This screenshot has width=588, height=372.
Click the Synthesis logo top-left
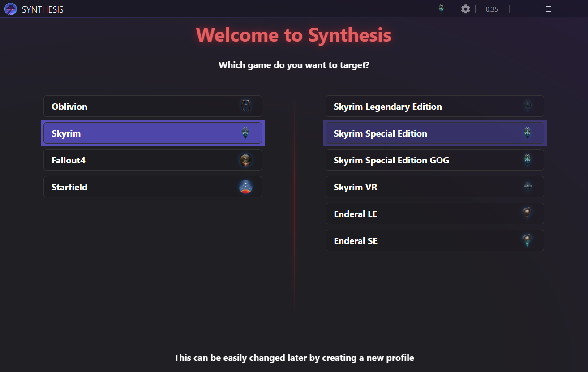point(10,9)
